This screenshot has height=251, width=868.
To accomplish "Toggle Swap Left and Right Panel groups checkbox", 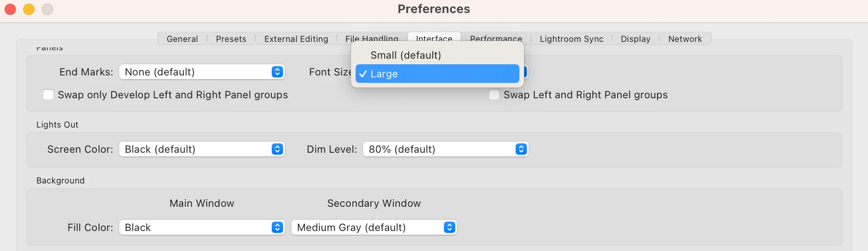I will pos(494,95).
